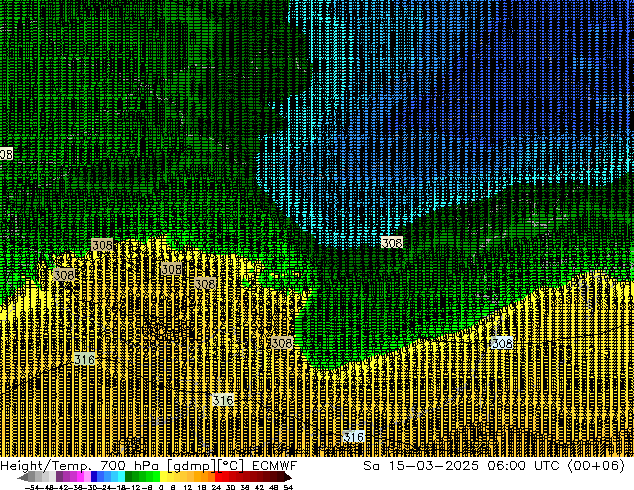Click the dark maroon right arrow end of the scale

pyautogui.click(x=287, y=477)
